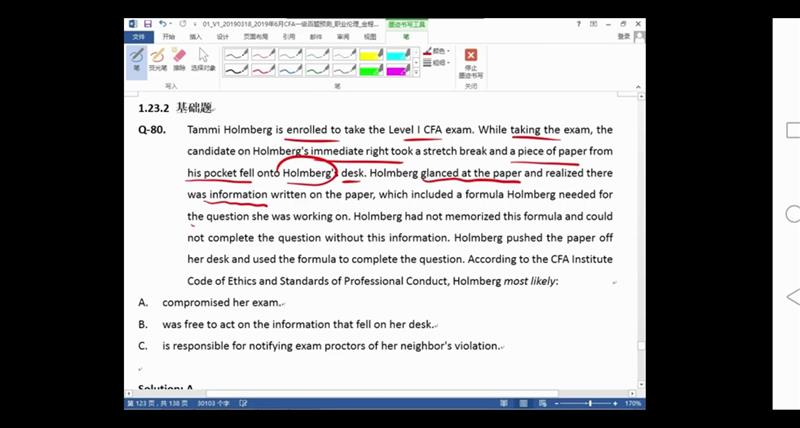This screenshot has height=428, width=800.
Task: Open the pen Color dropdown
Action: 437,51
